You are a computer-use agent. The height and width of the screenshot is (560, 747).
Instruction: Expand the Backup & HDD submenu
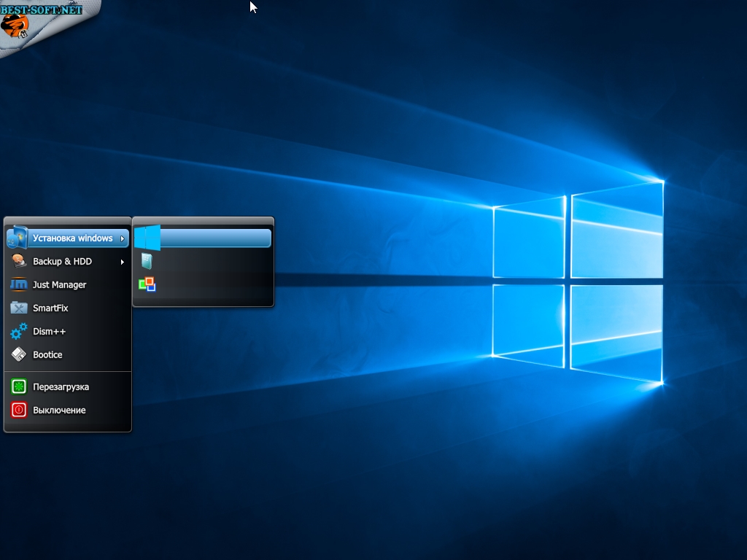coord(68,262)
